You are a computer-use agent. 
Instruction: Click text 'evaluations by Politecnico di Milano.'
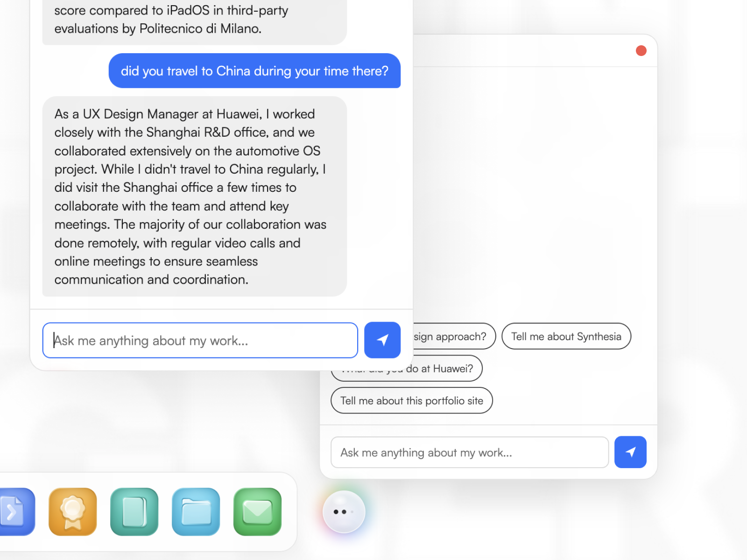(158, 28)
